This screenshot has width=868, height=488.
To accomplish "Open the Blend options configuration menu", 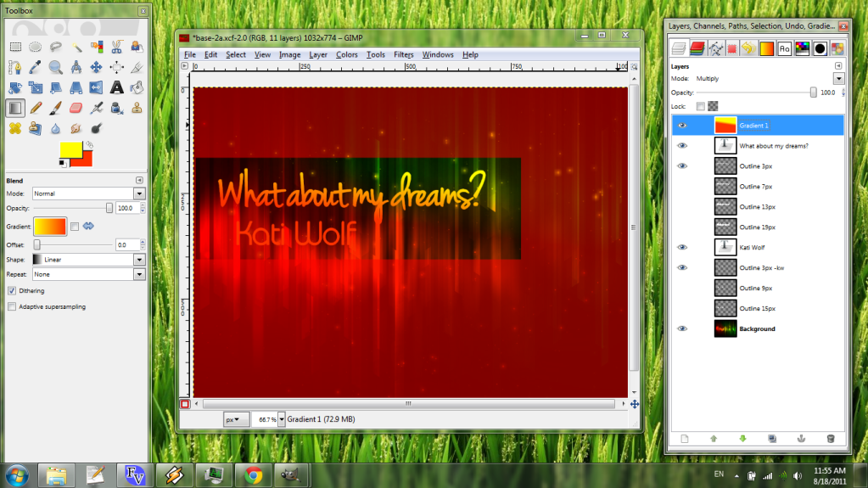I will pyautogui.click(x=139, y=181).
